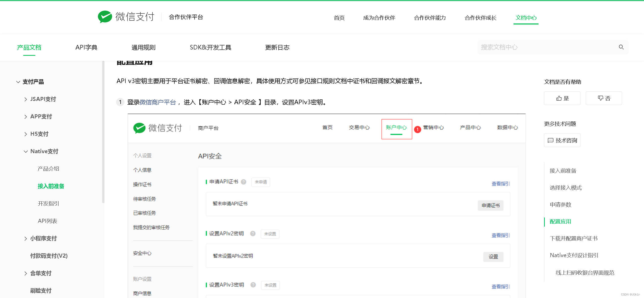Click the search magnifier icon
644x298 pixels.
pyautogui.click(x=621, y=47)
